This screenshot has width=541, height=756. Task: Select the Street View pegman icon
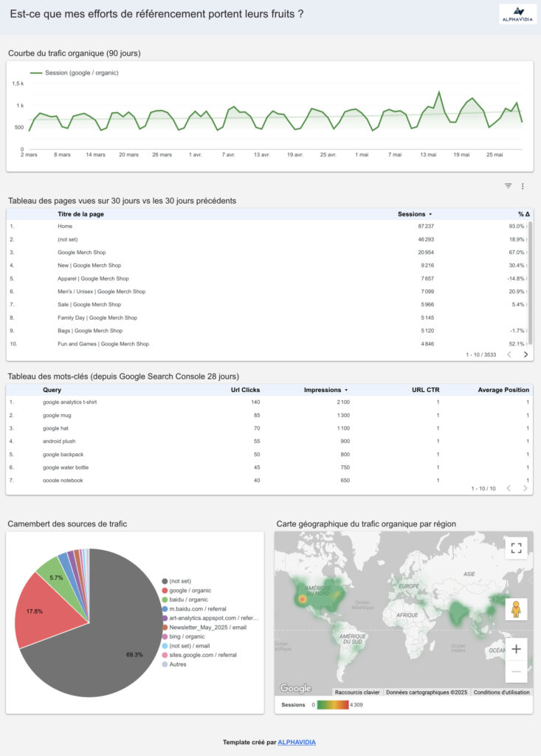click(x=516, y=609)
